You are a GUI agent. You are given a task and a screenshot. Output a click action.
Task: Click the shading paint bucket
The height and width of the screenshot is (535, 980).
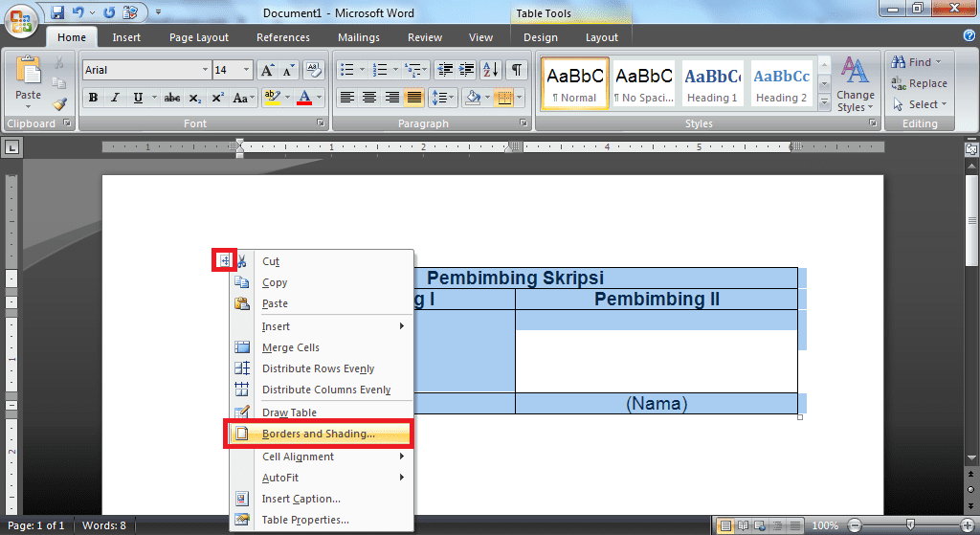[473, 98]
